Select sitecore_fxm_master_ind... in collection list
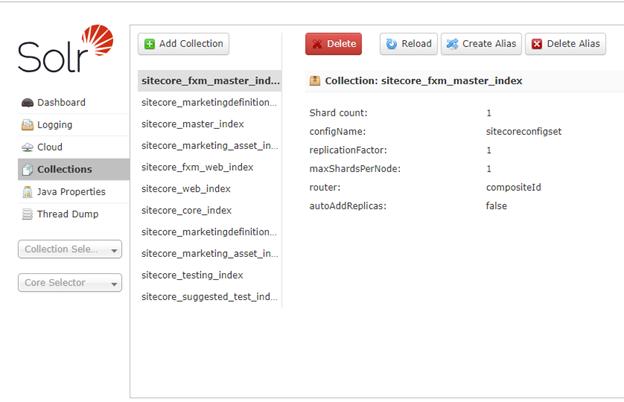This screenshot has width=624, height=402. point(210,81)
